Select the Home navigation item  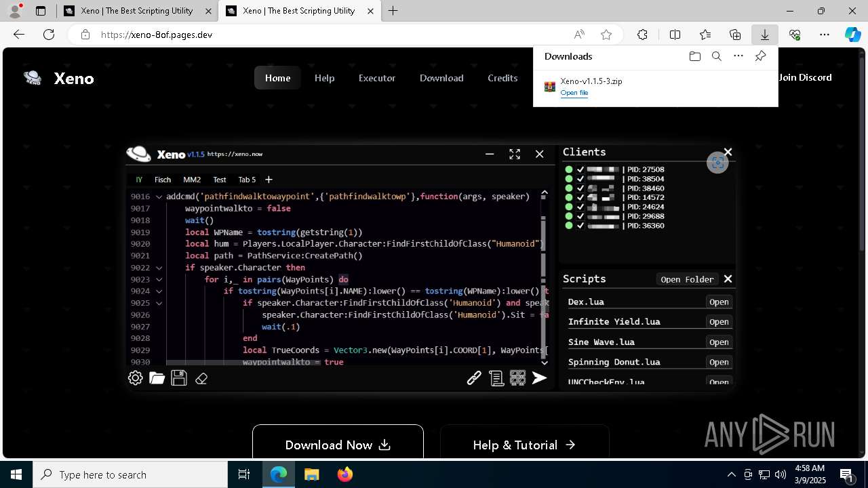(x=277, y=78)
